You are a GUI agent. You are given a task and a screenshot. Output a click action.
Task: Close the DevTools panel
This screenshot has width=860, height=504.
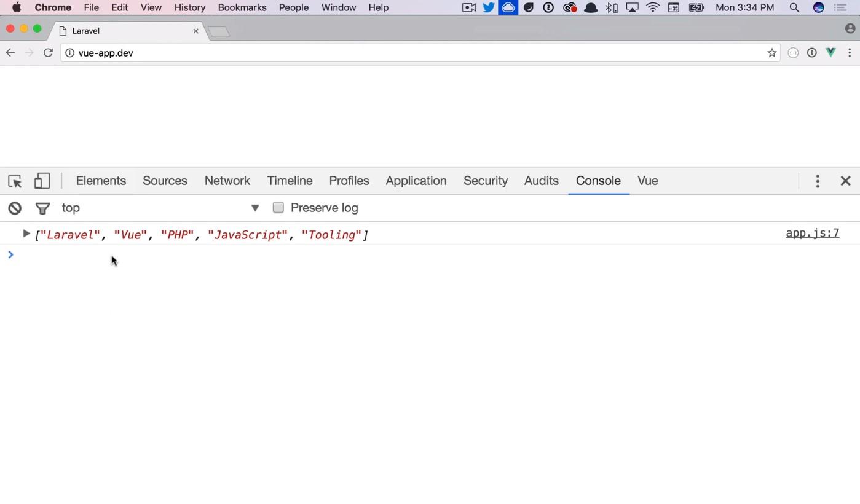tap(845, 181)
